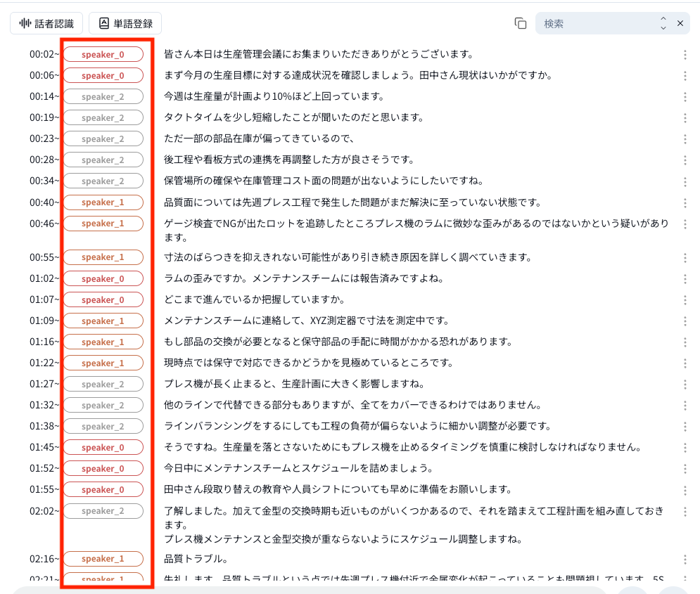Focus the 検索 search input field
This screenshot has height=594, width=700.
pyautogui.click(x=598, y=23)
